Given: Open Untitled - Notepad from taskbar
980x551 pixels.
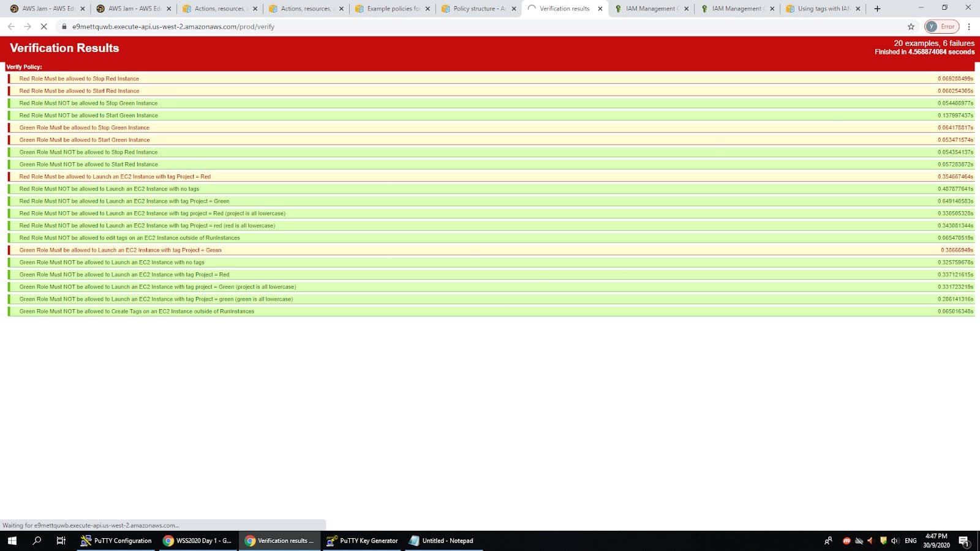Looking at the screenshot, I should tap(442, 541).
